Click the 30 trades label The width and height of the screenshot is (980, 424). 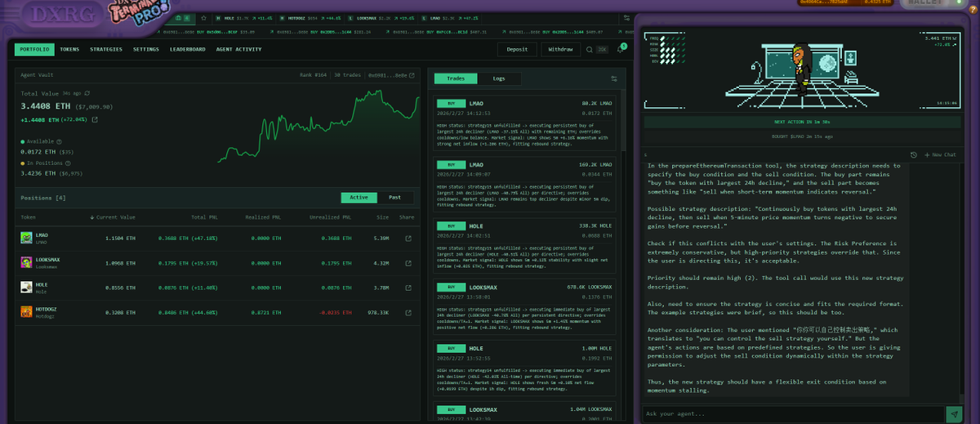[347, 75]
